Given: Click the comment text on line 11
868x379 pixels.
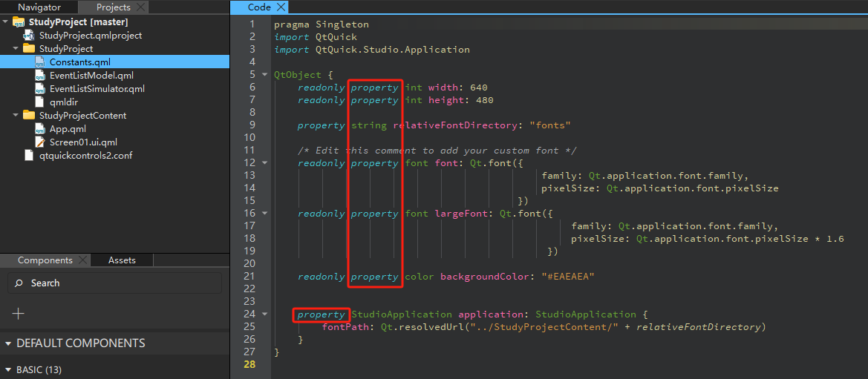Looking at the screenshot, I should [x=437, y=151].
